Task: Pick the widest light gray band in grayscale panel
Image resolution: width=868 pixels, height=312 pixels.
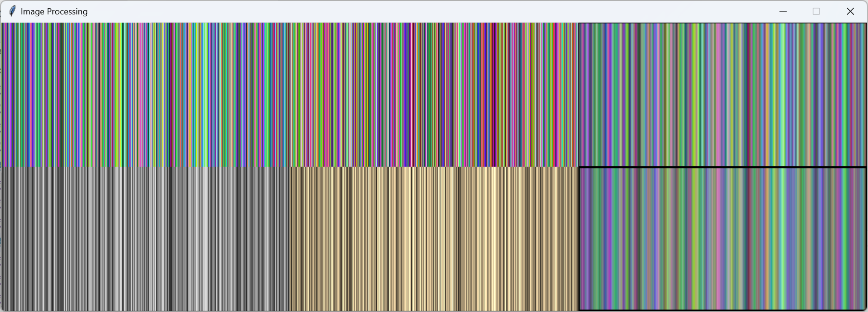Action: point(204,239)
